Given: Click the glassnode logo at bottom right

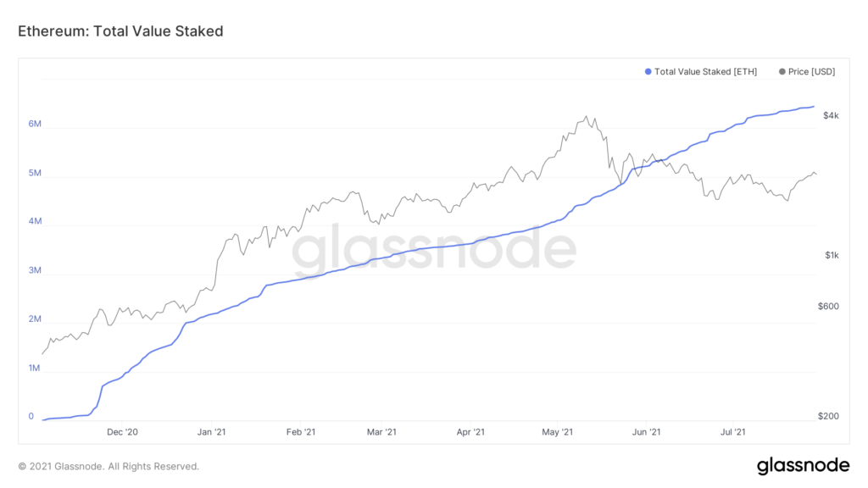Looking at the screenshot, I should point(803,465).
